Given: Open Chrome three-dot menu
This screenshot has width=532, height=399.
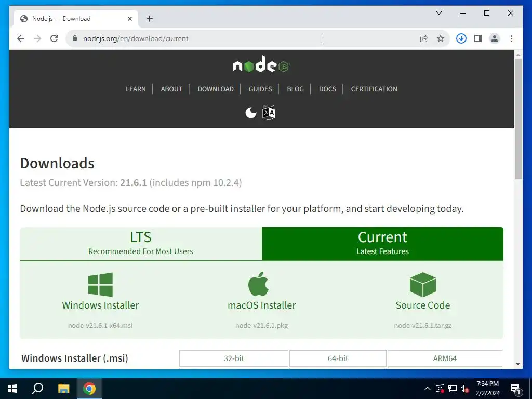Looking at the screenshot, I should point(511,38).
